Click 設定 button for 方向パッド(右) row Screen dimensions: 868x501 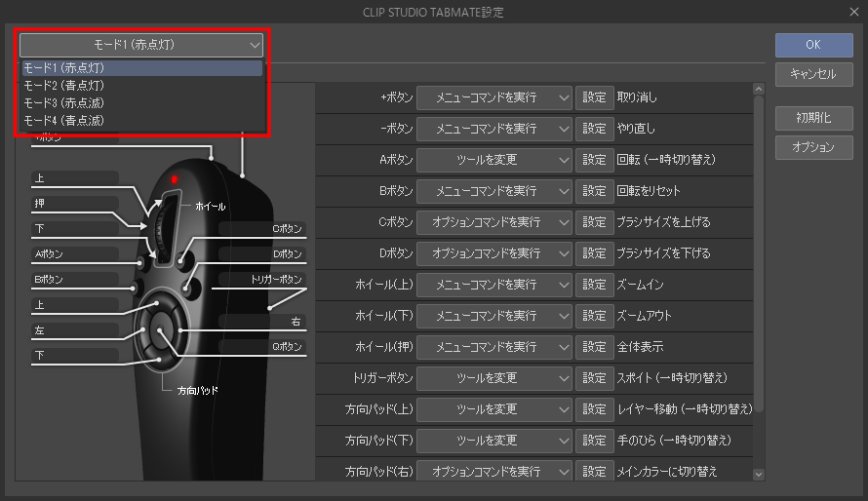595,471
